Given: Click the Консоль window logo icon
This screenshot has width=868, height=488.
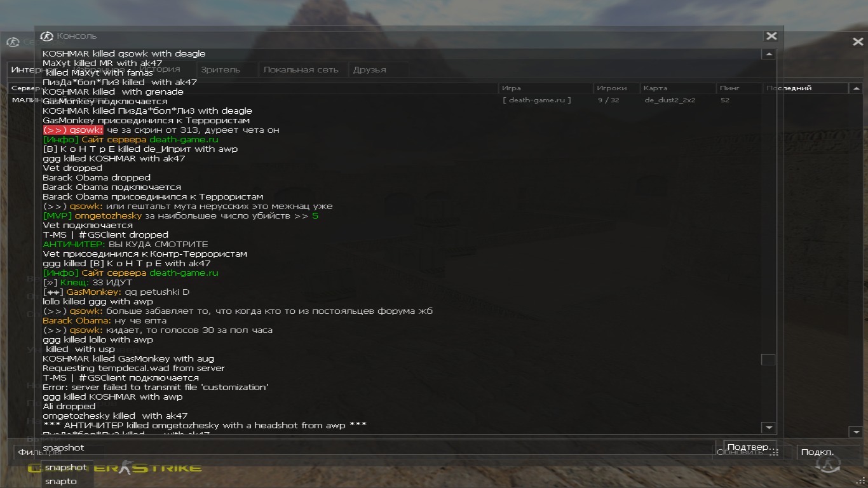Looking at the screenshot, I should [x=46, y=36].
